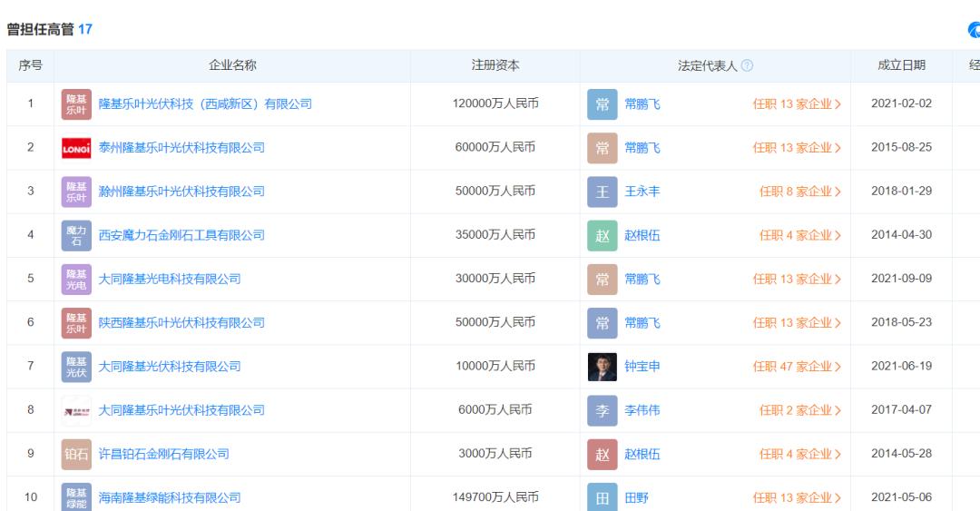Expand 任职 47 家企业 for 钟宝申
The height and width of the screenshot is (511, 980).
tap(797, 367)
